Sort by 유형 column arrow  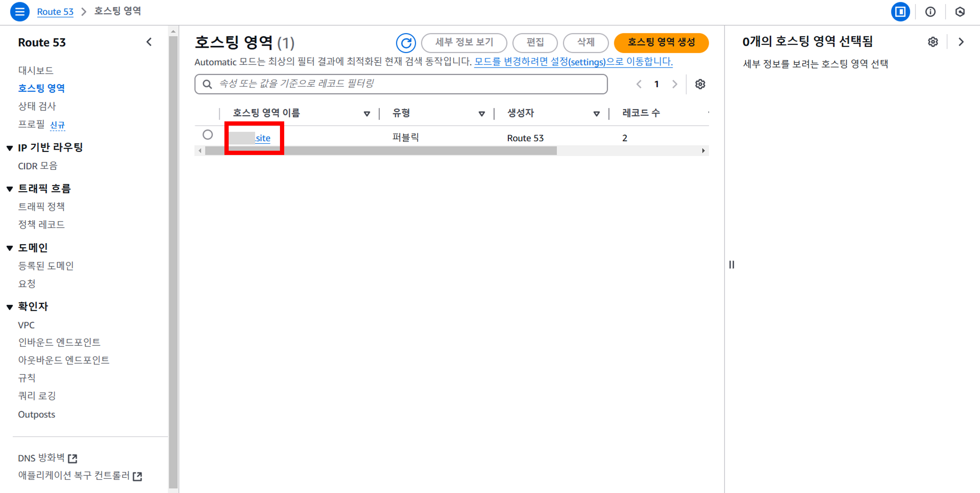pyautogui.click(x=482, y=113)
